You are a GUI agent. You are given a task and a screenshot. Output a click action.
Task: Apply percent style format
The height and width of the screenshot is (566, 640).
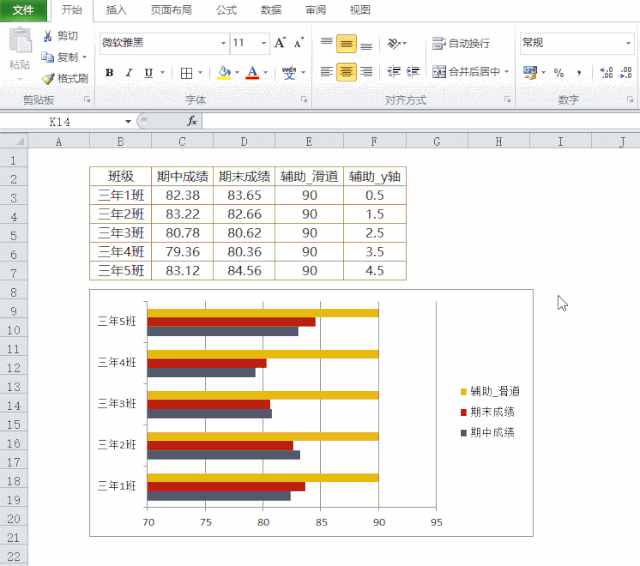coord(559,73)
